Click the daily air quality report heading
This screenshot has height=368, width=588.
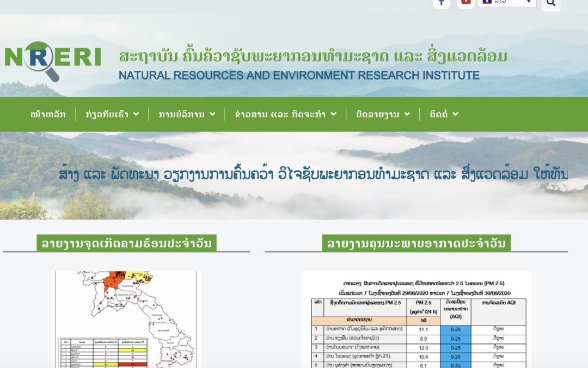(416, 243)
